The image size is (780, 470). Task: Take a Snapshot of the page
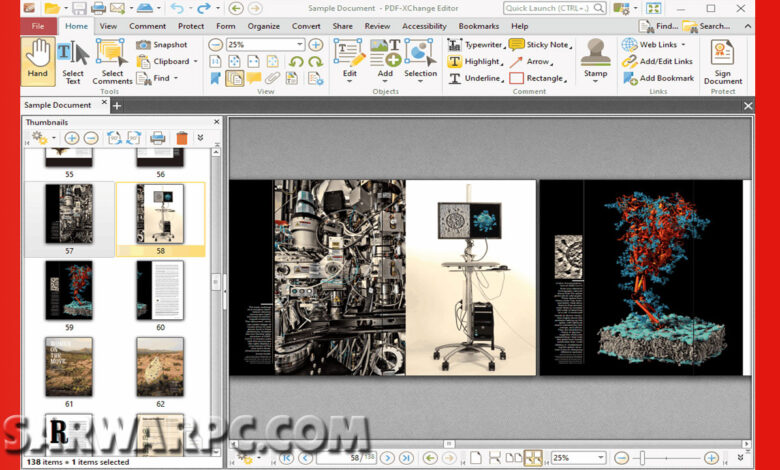(162, 45)
